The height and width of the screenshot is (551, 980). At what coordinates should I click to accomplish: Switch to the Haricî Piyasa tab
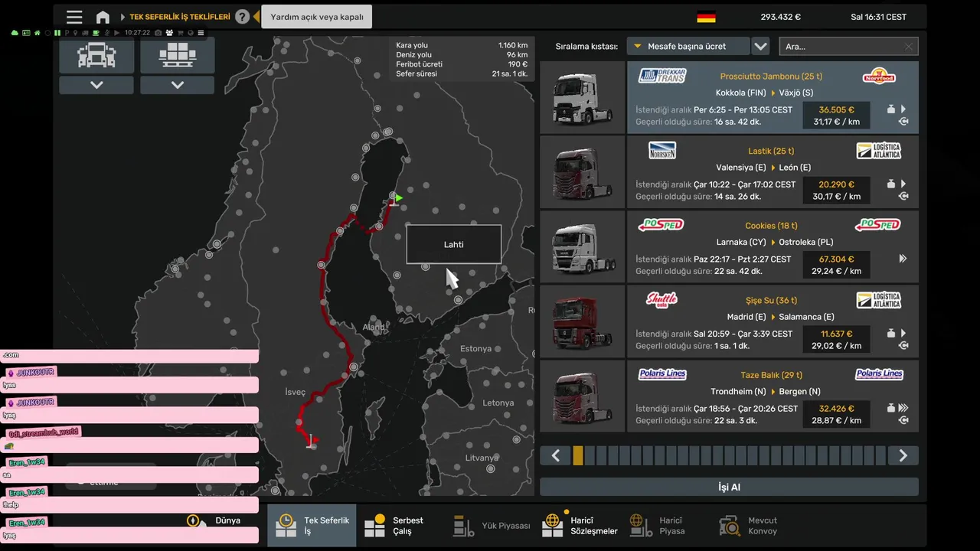point(668,525)
